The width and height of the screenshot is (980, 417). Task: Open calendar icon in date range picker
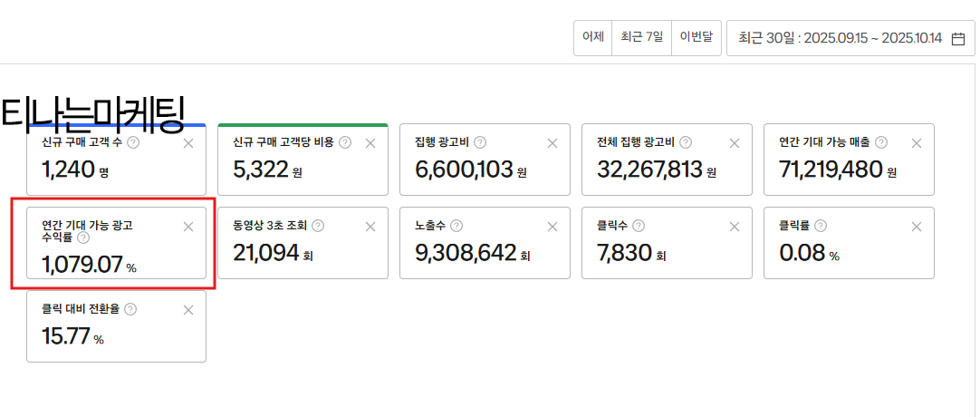pyautogui.click(x=958, y=38)
